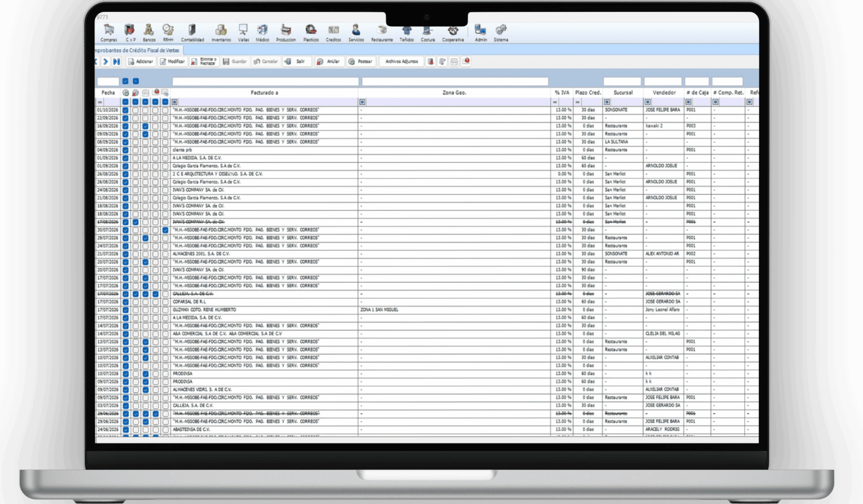Open the Servicios module
This screenshot has width=863, height=504.
356,33
